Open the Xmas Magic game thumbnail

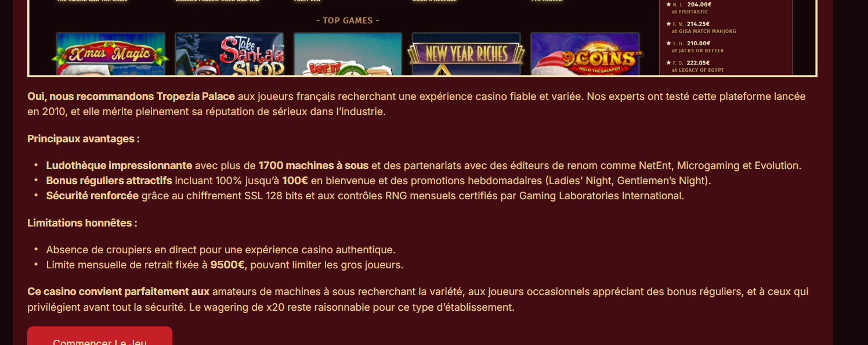111,54
